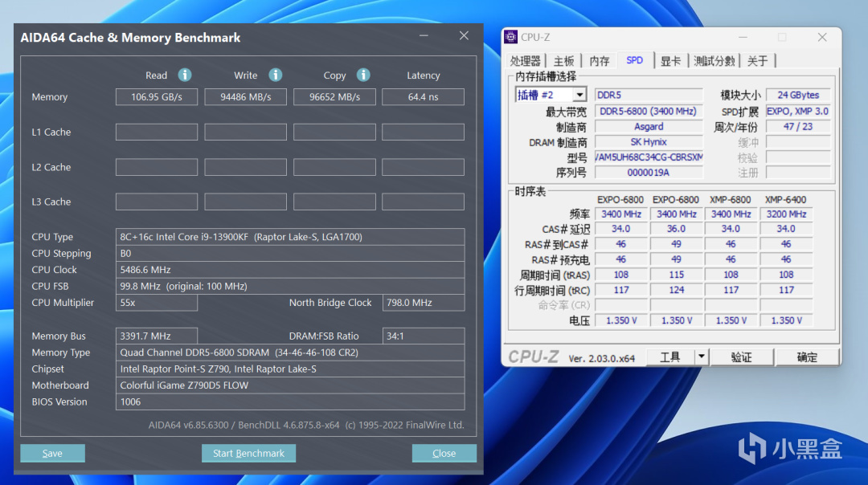
Task: Click the empty L1 Cache Read field
Action: pos(157,132)
